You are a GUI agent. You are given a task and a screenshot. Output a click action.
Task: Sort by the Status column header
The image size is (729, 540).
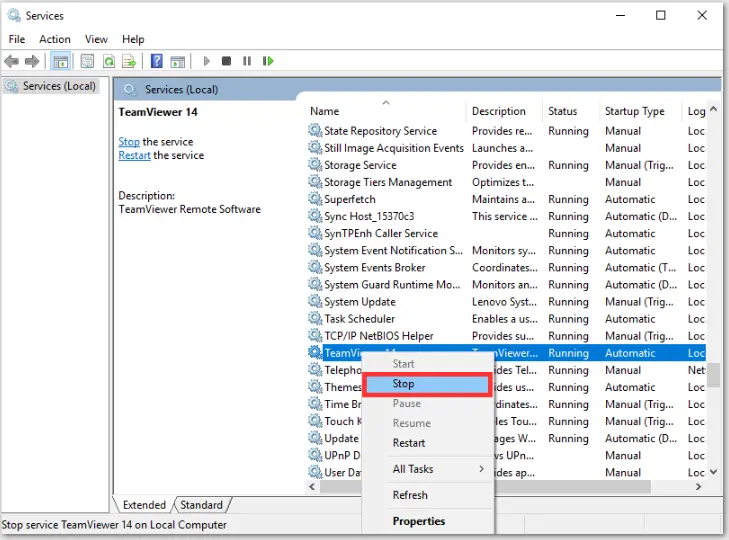(570, 111)
